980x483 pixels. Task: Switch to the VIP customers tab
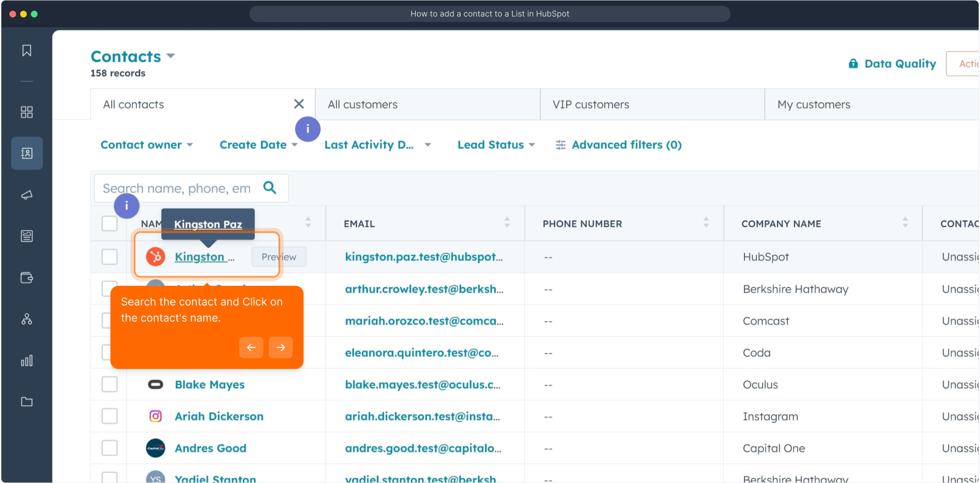pos(591,105)
